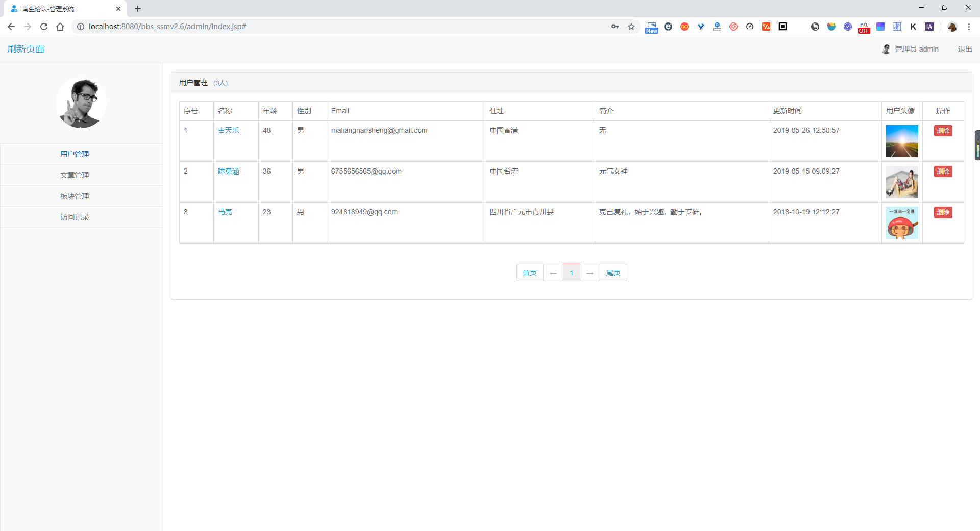The width and height of the screenshot is (980, 531).
Task: Click the sidebar admin profile photo
Action: 81,103
